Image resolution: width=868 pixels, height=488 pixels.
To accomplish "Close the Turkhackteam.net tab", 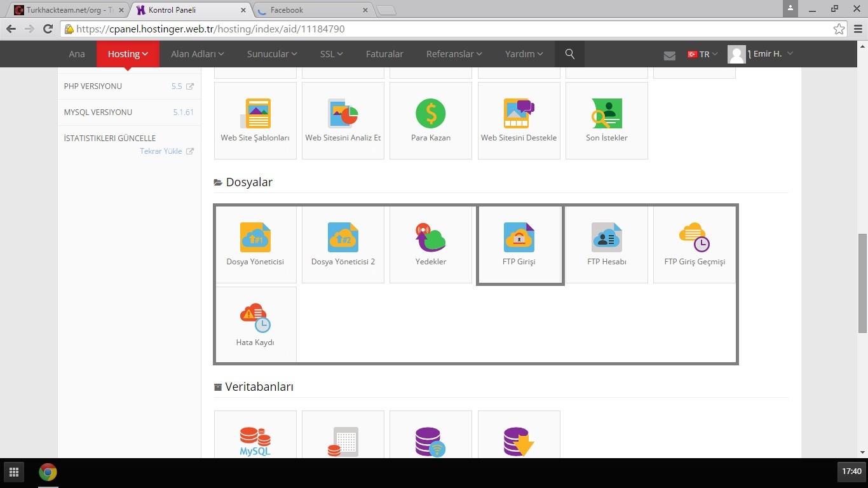I will [121, 10].
